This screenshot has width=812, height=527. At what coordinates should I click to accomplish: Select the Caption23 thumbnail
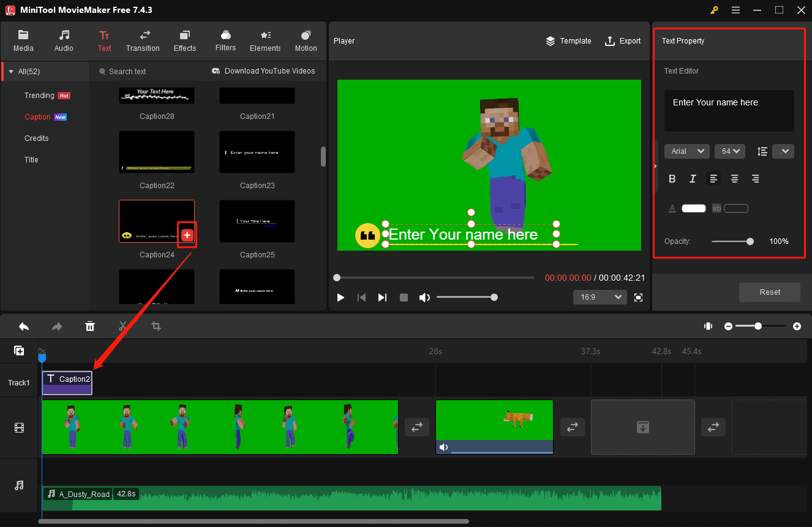[257, 151]
